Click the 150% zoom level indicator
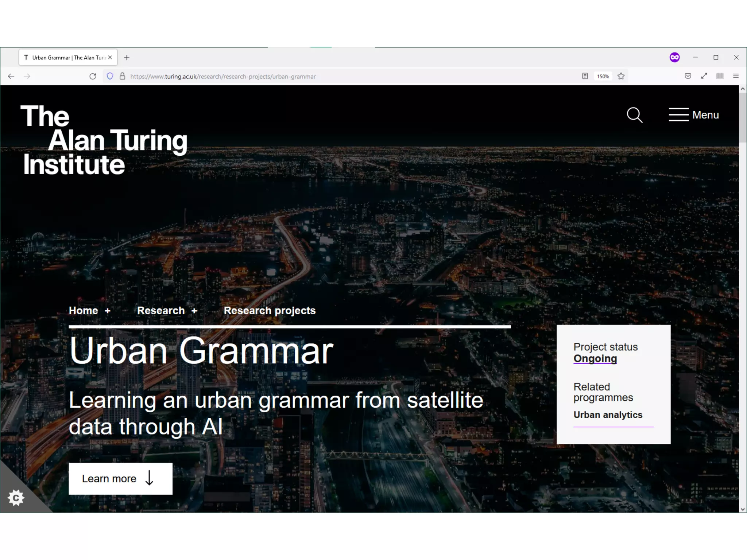This screenshot has width=747, height=560. 603,76
